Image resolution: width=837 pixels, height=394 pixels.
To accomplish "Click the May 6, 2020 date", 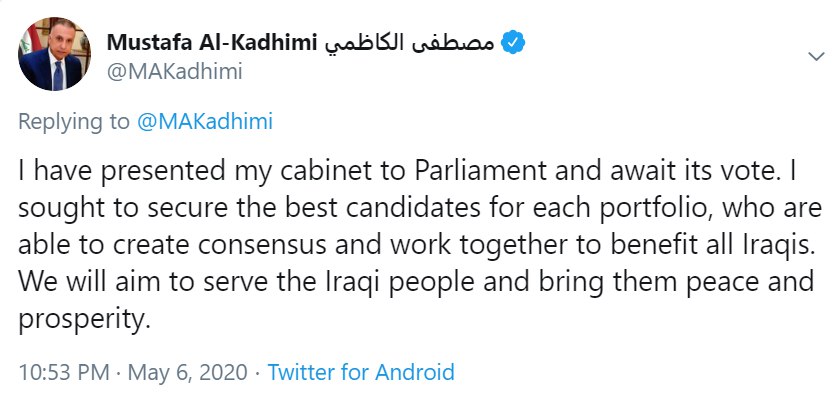I will 187,372.
